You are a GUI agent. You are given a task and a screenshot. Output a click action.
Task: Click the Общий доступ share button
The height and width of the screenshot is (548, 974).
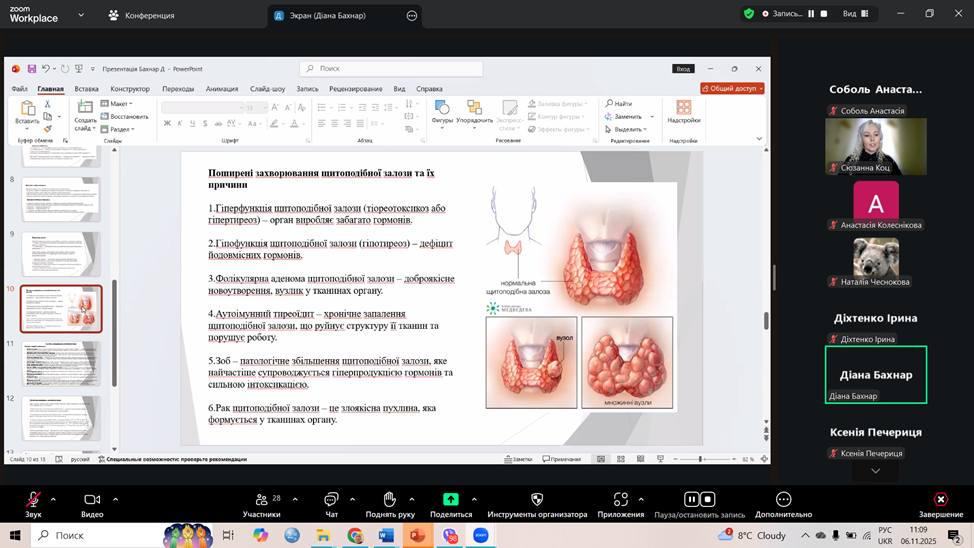point(732,88)
